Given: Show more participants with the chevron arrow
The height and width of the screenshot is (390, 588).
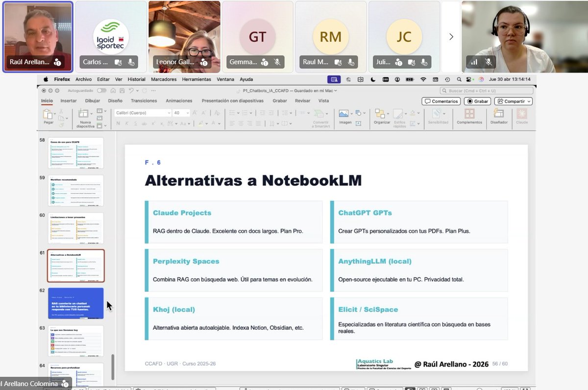Looking at the screenshot, I should (x=451, y=37).
